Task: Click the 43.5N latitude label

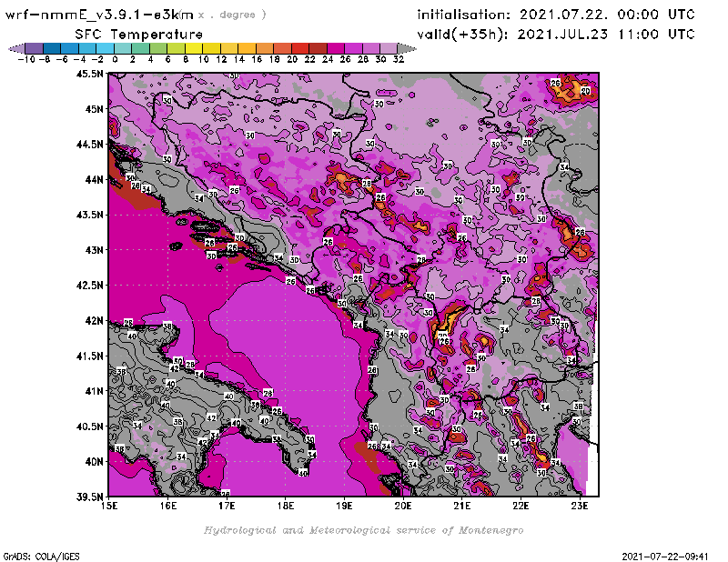Action: tap(89, 215)
